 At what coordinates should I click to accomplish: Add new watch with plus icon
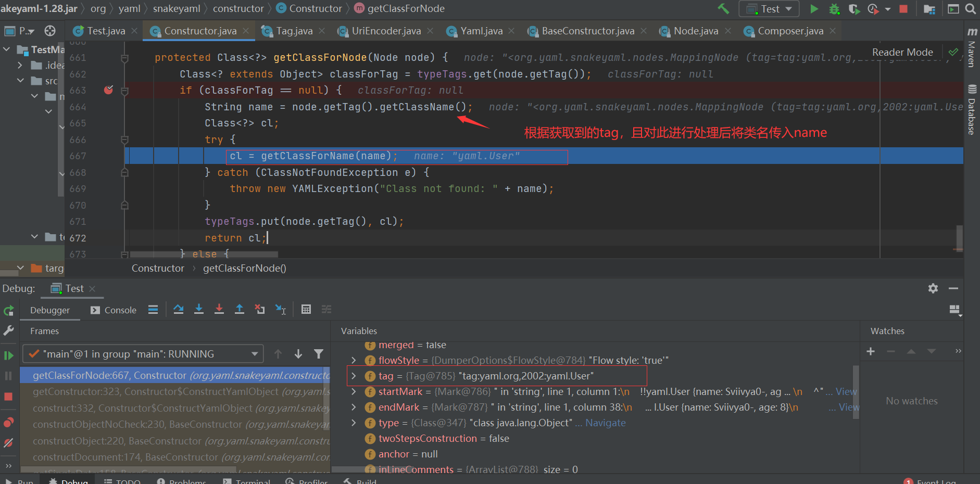tap(871, 351)
